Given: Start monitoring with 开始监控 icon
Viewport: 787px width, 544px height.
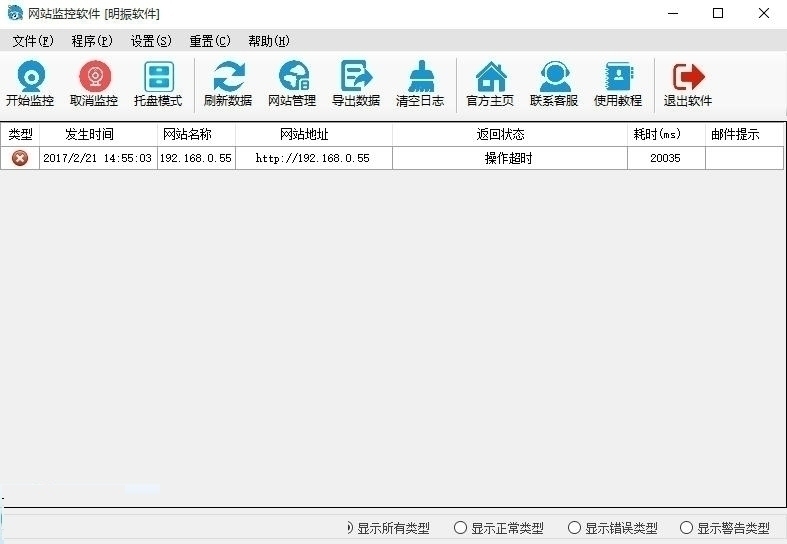Looking at the screenshot, I should coord(31,84).
